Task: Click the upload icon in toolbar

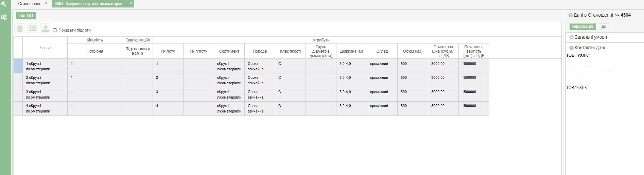Action: pos(45,29)
